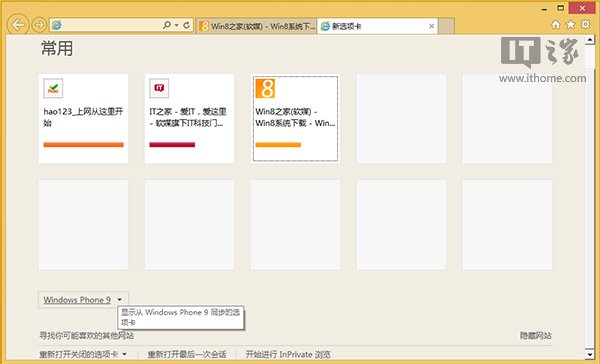This screenshot has width=600, height=364.
Task: Open a new blank tab button
Action: coord(446,26)
